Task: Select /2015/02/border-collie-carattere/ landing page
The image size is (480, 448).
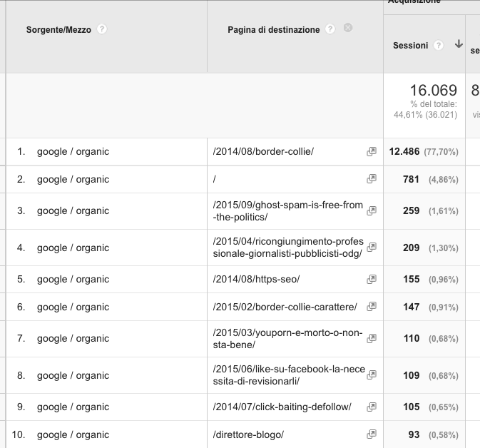Action: tap(285, 307)
